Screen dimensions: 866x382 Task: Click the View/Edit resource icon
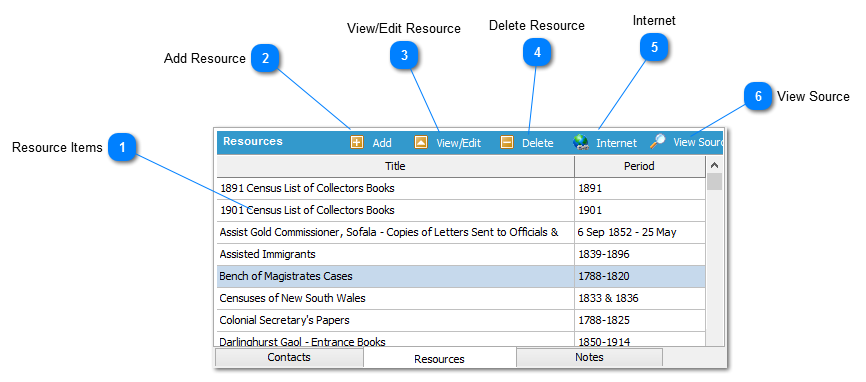[x=421, y=142]
